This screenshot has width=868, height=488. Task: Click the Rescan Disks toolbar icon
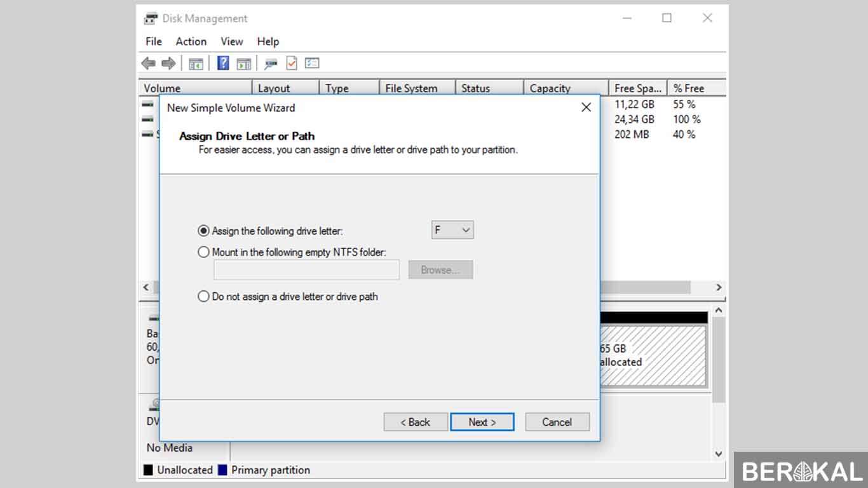[x=271, y=63]
